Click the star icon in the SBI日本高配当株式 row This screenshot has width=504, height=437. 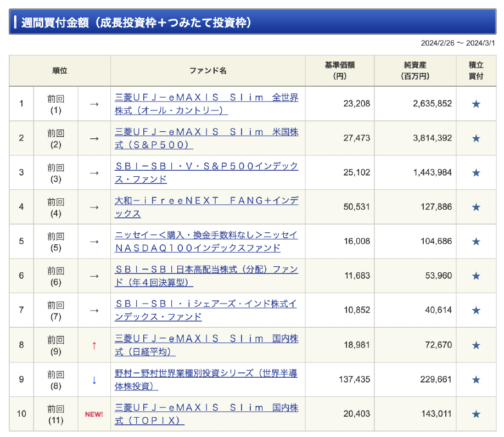476,276
